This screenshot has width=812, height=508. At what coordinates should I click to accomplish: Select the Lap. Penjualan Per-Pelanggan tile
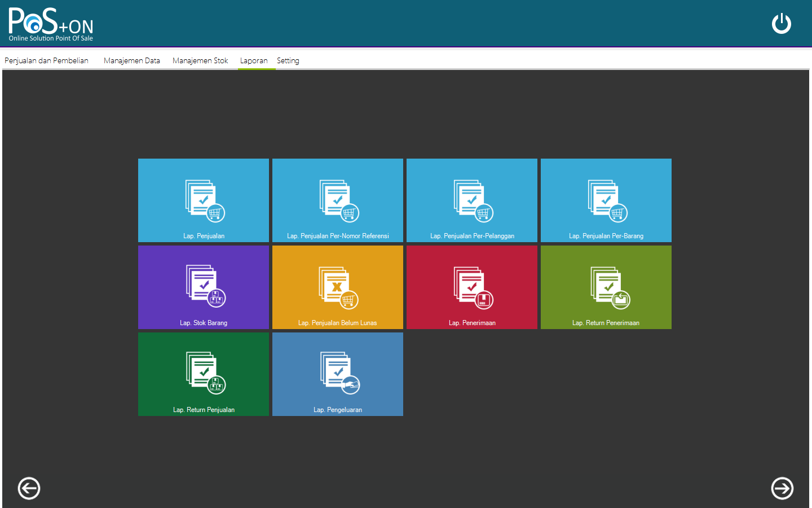[x=471, y=200]
